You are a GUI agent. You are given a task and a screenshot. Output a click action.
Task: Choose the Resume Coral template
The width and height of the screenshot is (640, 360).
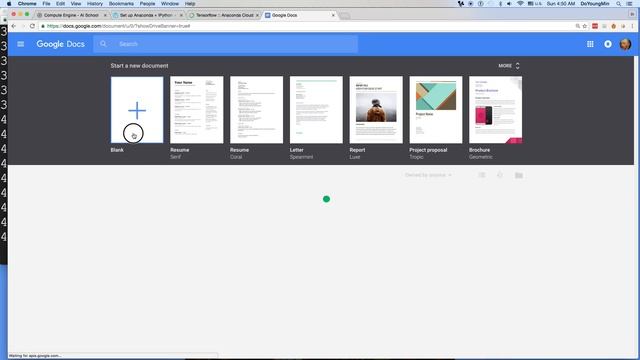pyautogui.click(x=256, y=110)
